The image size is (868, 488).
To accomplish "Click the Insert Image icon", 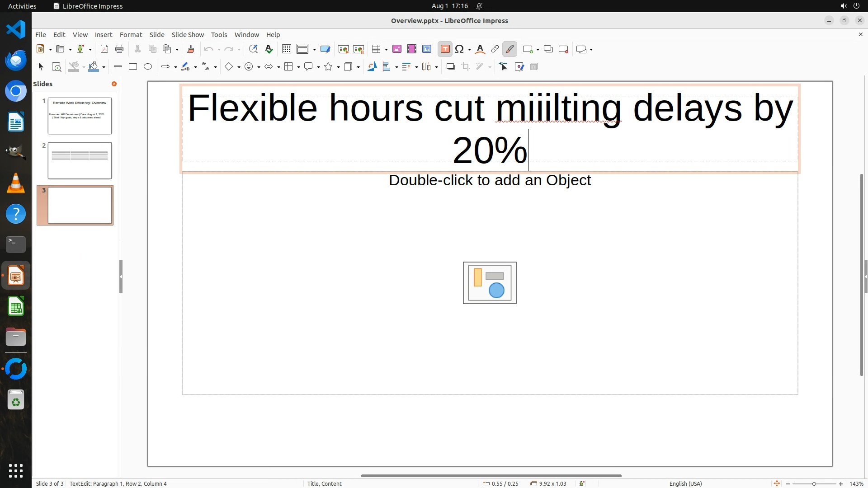I will click(x=397, y=49).
